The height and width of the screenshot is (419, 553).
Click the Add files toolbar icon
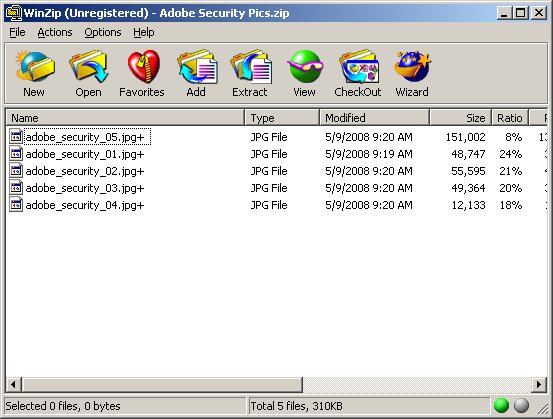pyautogui.click(x=197, y=66)
